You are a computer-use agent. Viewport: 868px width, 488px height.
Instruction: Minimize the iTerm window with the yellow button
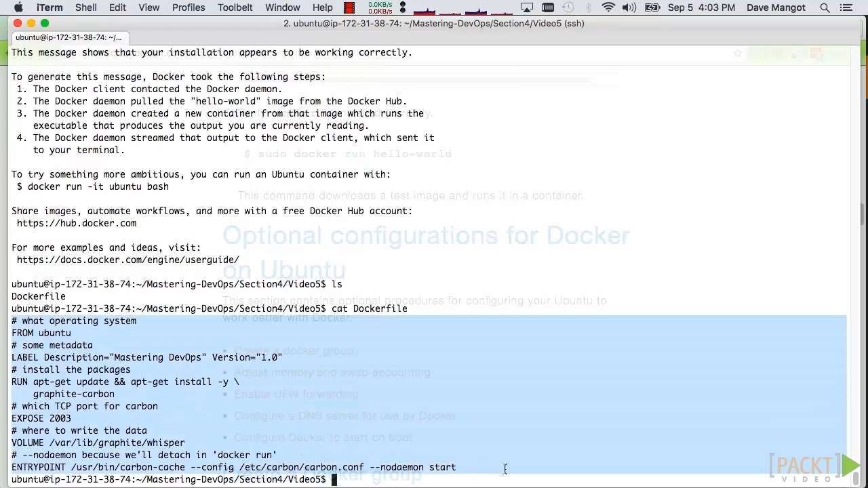[x=31, y=23]
